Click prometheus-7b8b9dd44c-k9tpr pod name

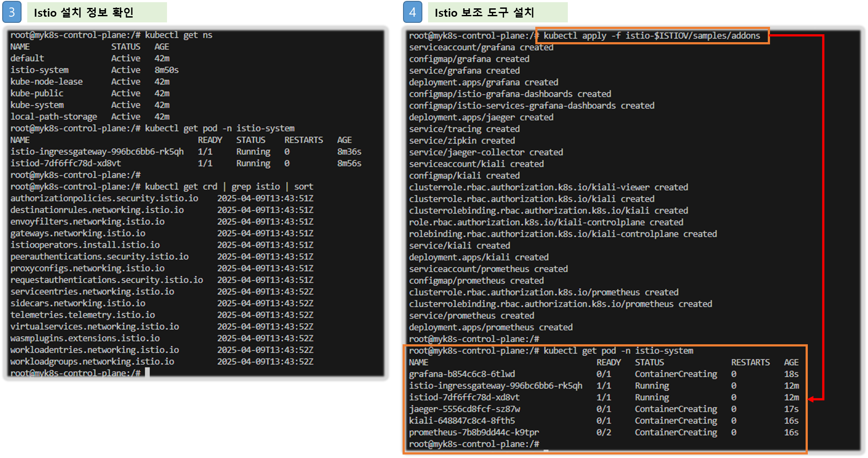[474, 433]
